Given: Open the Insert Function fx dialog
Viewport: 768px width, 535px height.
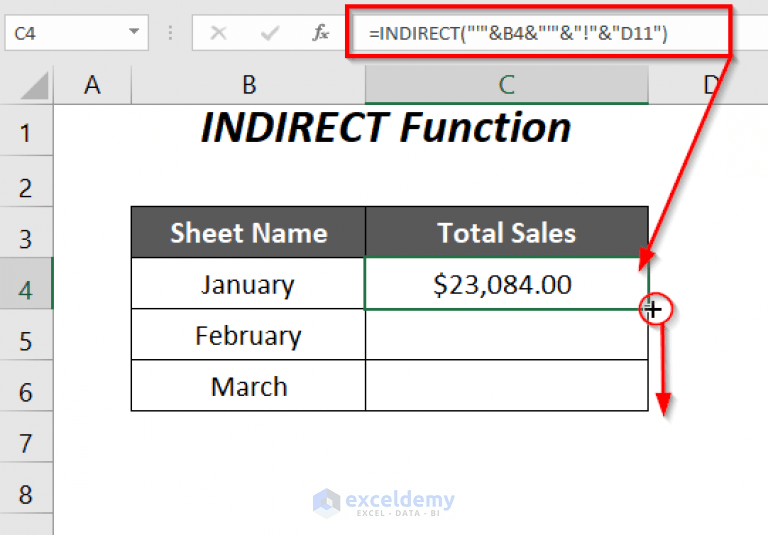Looking at the screenshot, I should pos(320,33).
